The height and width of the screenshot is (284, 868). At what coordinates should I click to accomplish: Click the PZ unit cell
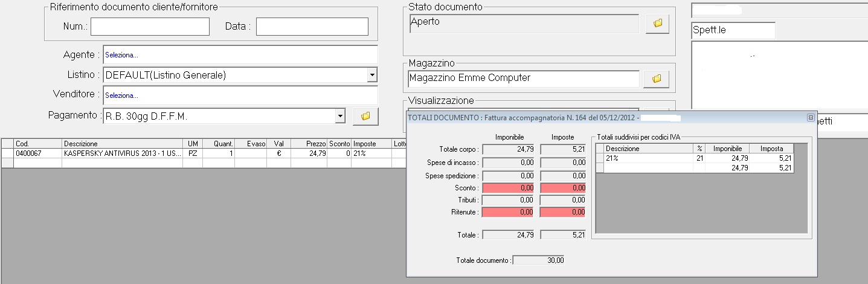193,153
